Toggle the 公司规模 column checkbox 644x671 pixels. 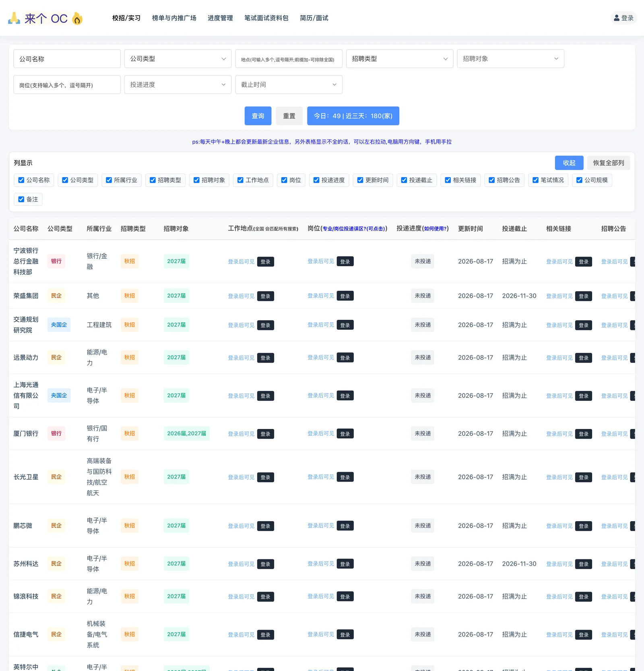click(x=580, y=180)
